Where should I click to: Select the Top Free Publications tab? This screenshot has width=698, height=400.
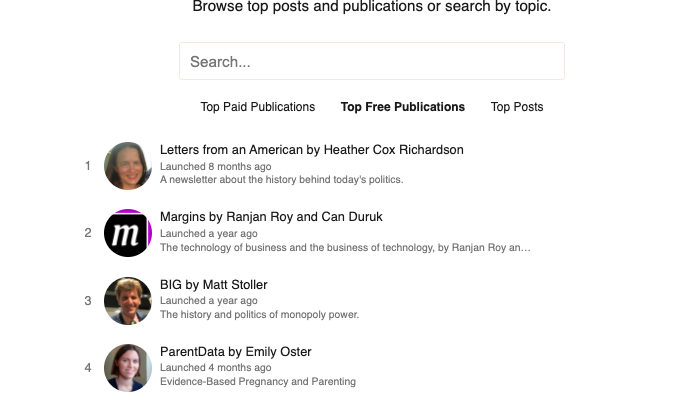[x=403, y=107]
